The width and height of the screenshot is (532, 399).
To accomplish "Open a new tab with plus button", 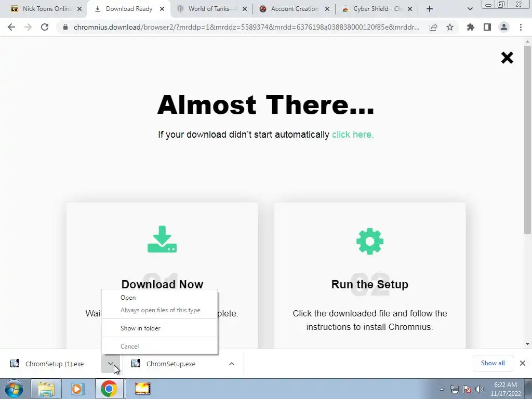I will tap(430, 9).
